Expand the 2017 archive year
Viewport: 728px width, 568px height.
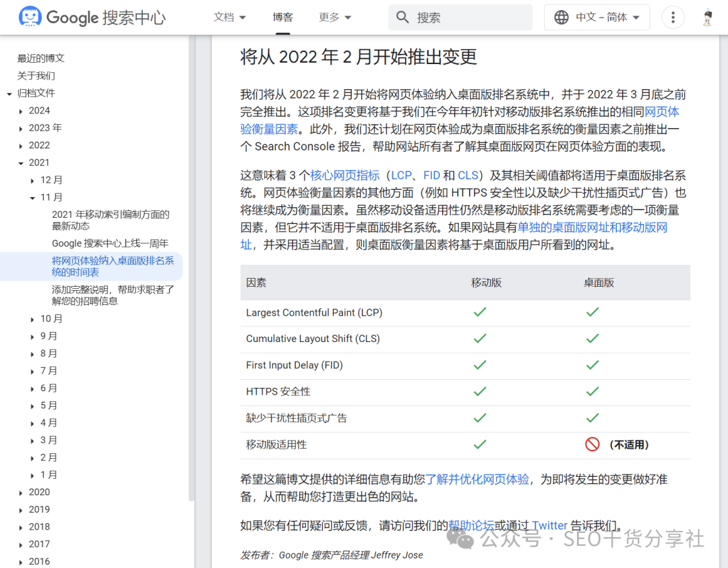pos(21,545)
